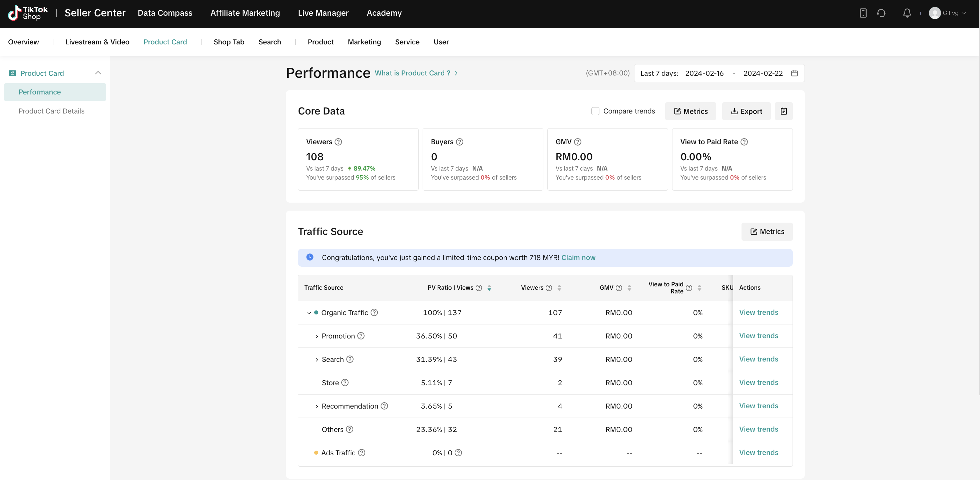
Task: Click the Claim now coupon link
Action: click(x=578, y=258)
